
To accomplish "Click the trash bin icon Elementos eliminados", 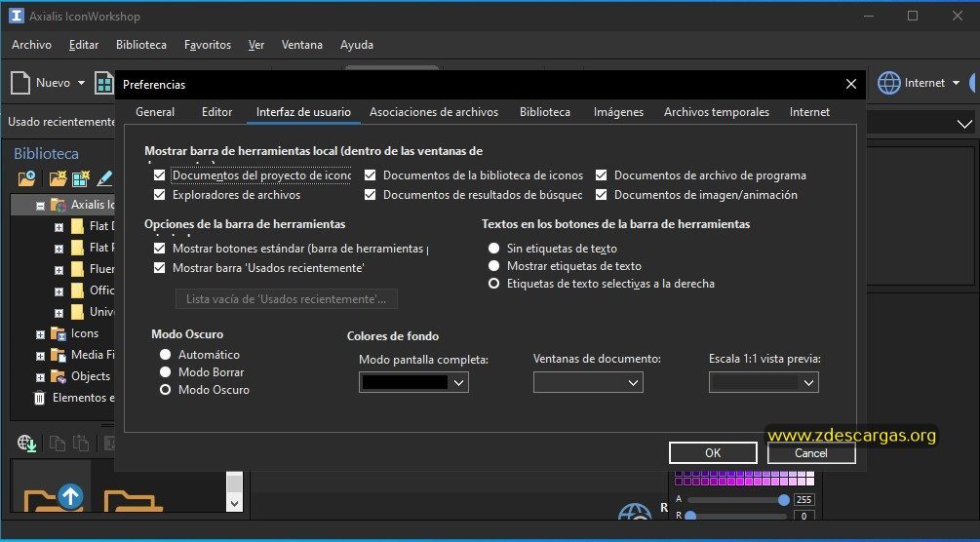I will coord(39,398).
